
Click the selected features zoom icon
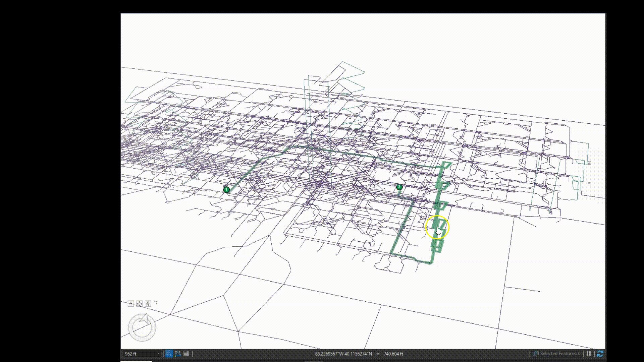click(x=536, y=354)
